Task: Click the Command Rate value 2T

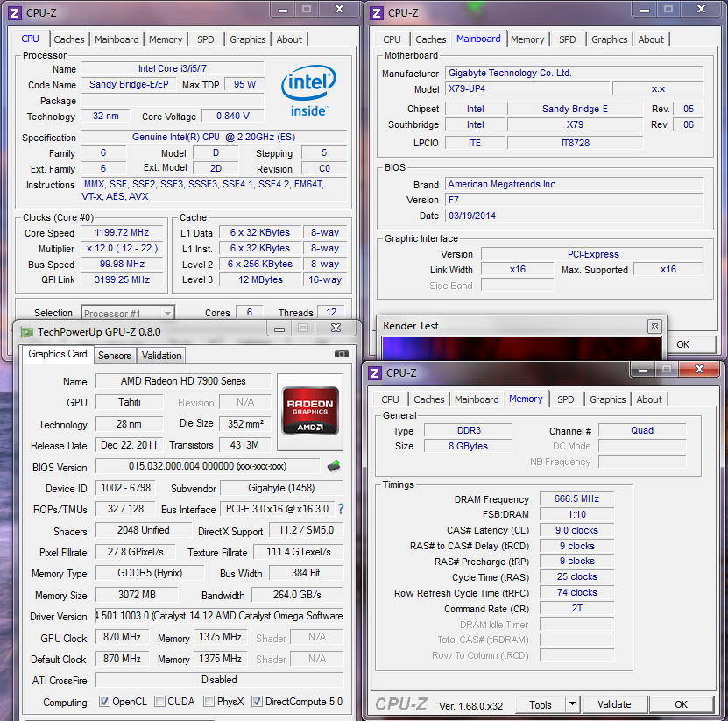Action: pyautogui.click(x=576, y=608)
